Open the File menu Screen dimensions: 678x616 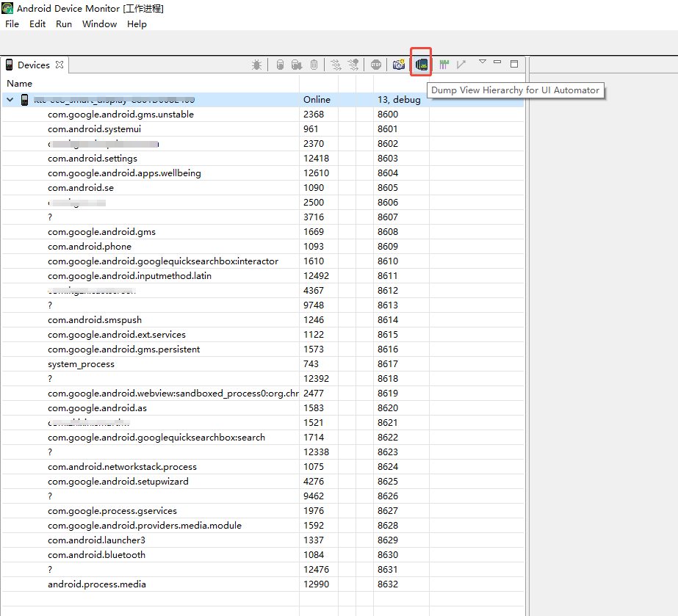[12, 24]
